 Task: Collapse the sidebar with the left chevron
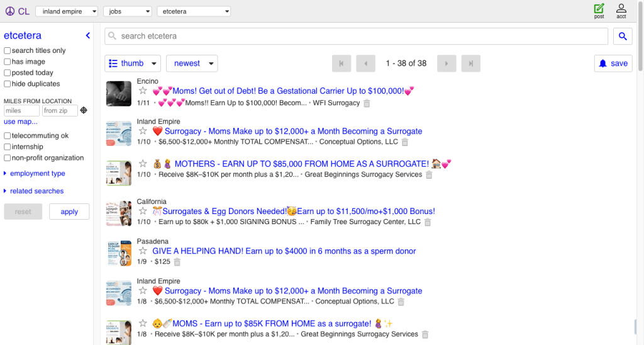tap(88, 36)
